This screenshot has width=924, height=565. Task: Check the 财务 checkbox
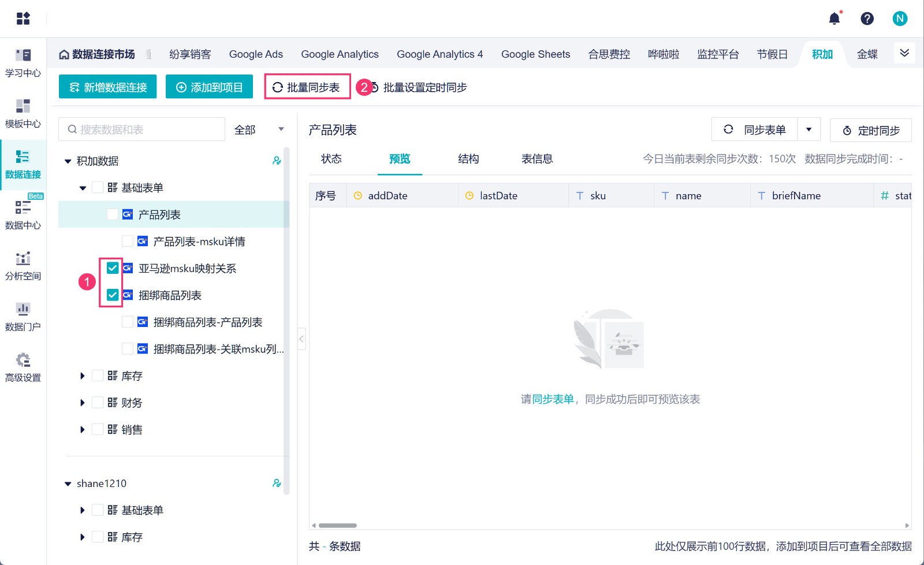pyautogui.click(x=98, y=403)
